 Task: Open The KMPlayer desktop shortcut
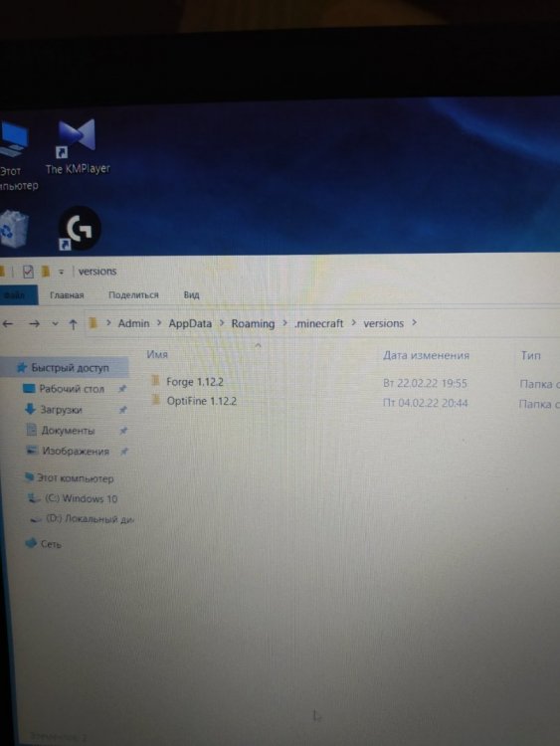coord(77,146)
